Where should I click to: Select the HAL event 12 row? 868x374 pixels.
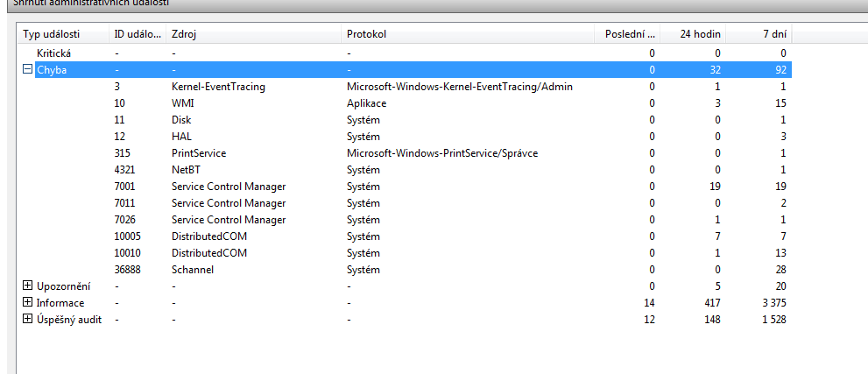point(181,137)
